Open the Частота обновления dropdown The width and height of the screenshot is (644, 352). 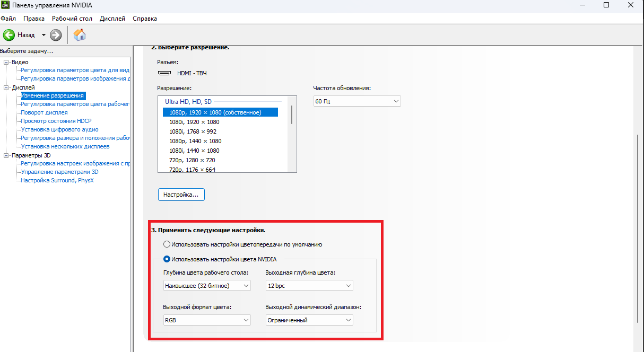pyautogui.click(x=357, y=101)
